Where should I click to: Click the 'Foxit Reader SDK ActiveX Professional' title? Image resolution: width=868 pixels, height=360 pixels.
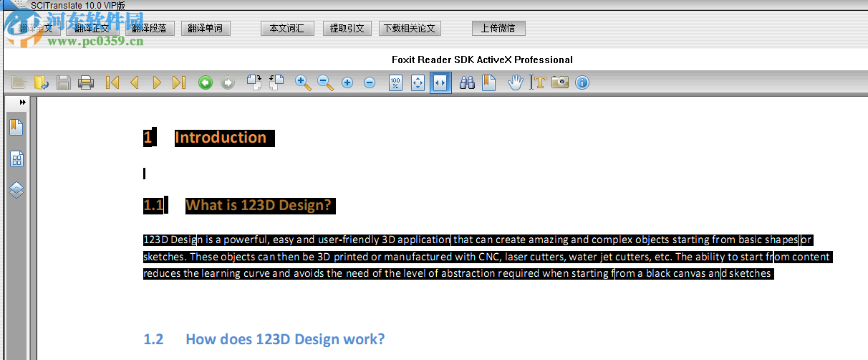(x=482, y=60)
